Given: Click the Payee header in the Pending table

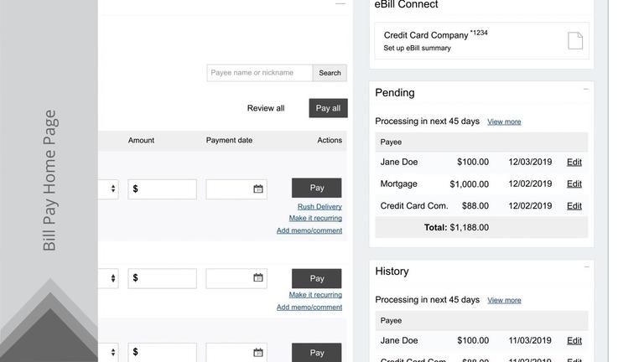Looking at the screenshot, I should (391, 142).
